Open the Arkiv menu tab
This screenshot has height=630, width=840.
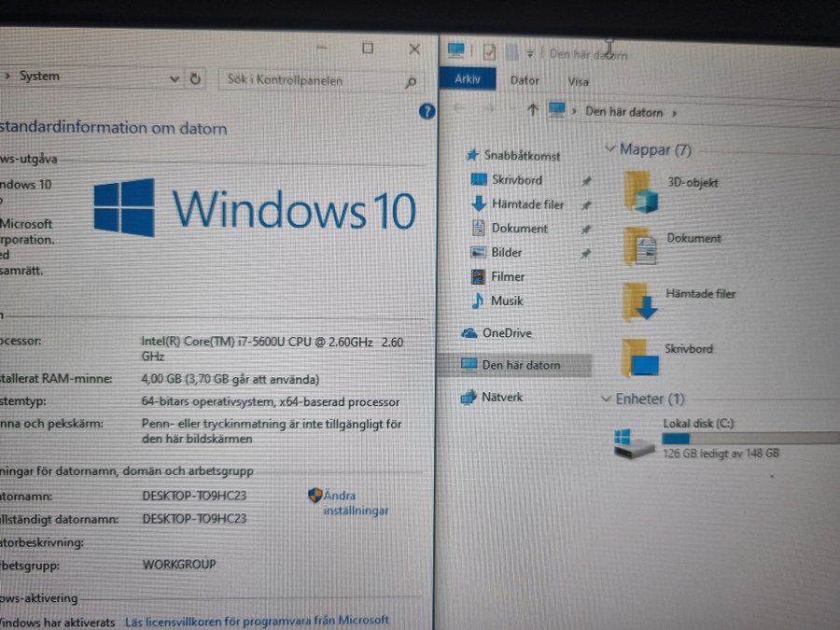point(468,79)
